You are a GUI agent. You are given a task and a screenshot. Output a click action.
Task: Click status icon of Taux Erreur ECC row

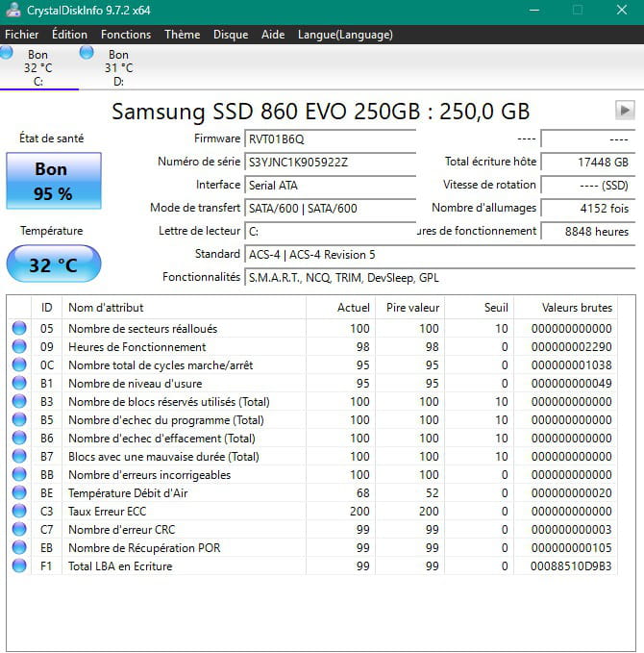19,512
